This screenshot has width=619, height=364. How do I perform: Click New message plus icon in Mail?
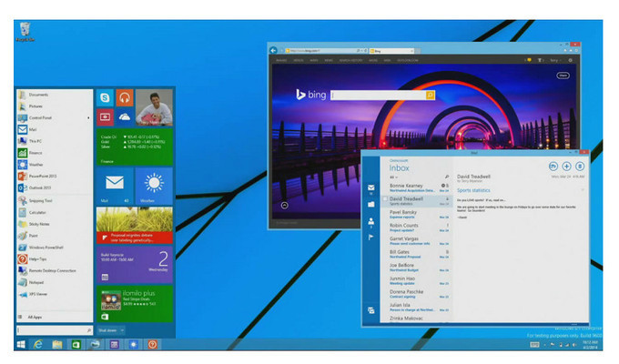(566, 167)
